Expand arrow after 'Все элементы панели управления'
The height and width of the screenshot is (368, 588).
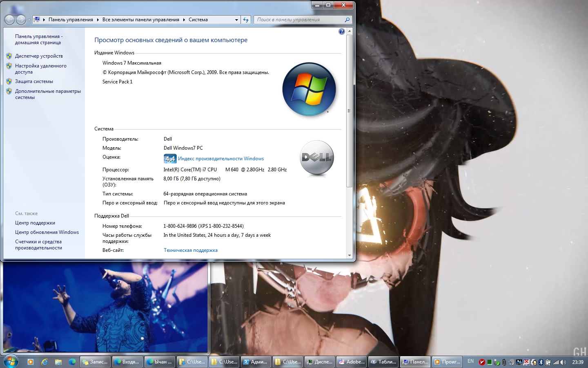[x=184, y=20]
